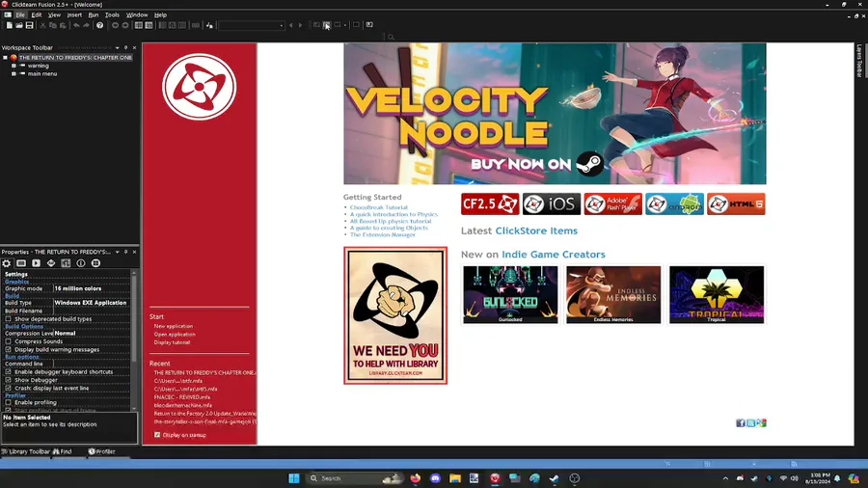Viewport: 868px width, 488px height.
Task: Click the Open file toolbar icon
Action: point(19,25)
